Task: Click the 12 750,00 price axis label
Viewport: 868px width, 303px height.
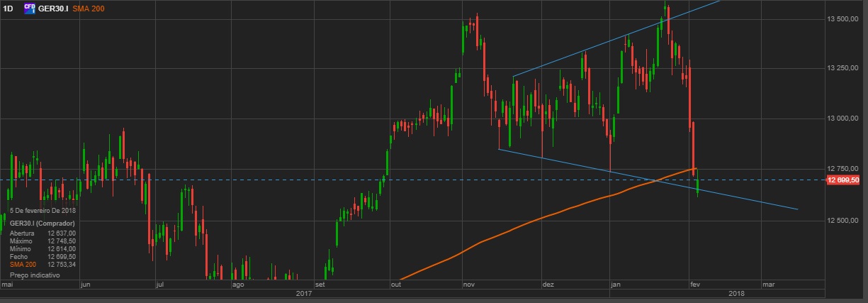Action: [x=844, y=170]
